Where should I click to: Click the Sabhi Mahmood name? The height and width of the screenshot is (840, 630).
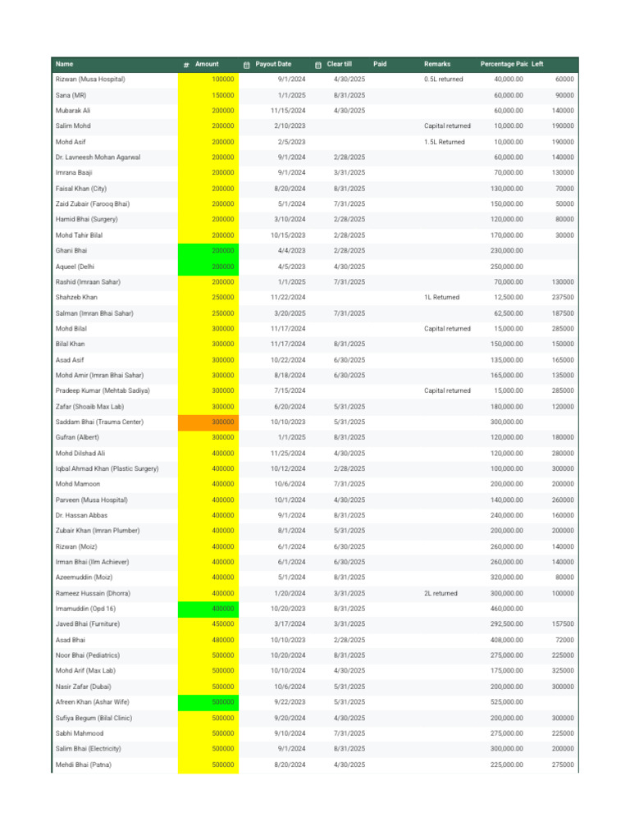80,733
